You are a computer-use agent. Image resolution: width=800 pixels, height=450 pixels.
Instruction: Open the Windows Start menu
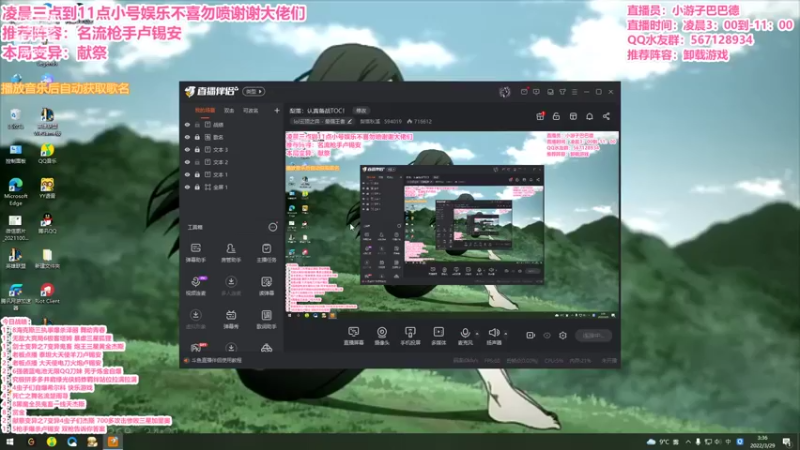tap(9, 442)
